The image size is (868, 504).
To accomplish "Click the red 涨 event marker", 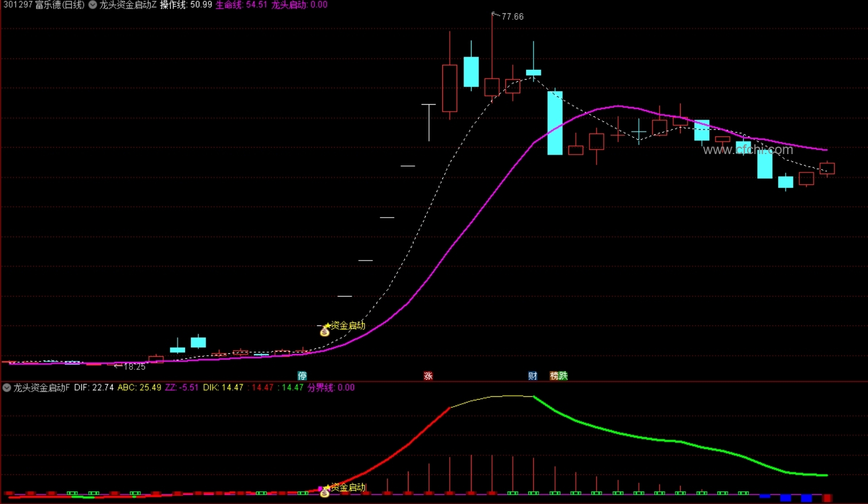I will 428,376.
